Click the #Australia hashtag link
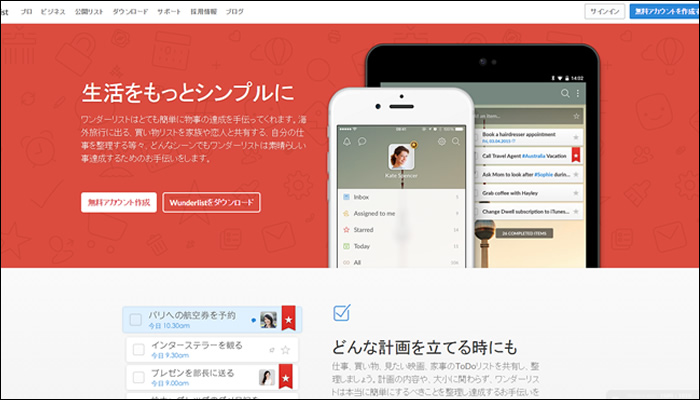This screenshot has height=400, width=700. 533,156
